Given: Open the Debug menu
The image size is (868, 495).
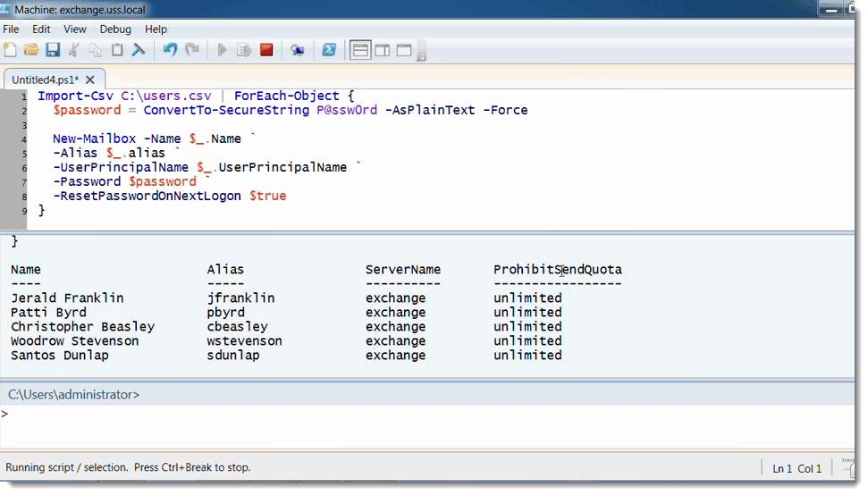Looking at the screenshot, I should pos(115,29).
